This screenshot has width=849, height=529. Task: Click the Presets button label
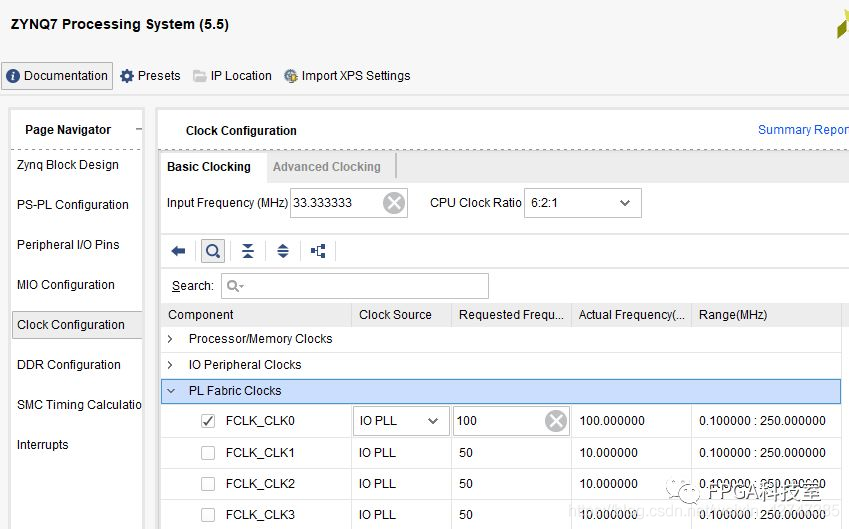coord(159,76)
